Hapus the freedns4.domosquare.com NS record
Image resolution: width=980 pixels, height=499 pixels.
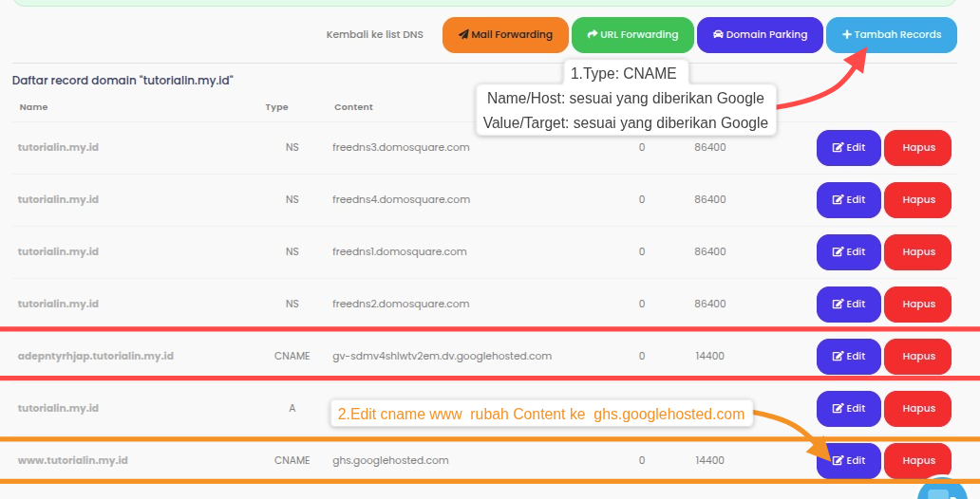[x=917, y=200]
